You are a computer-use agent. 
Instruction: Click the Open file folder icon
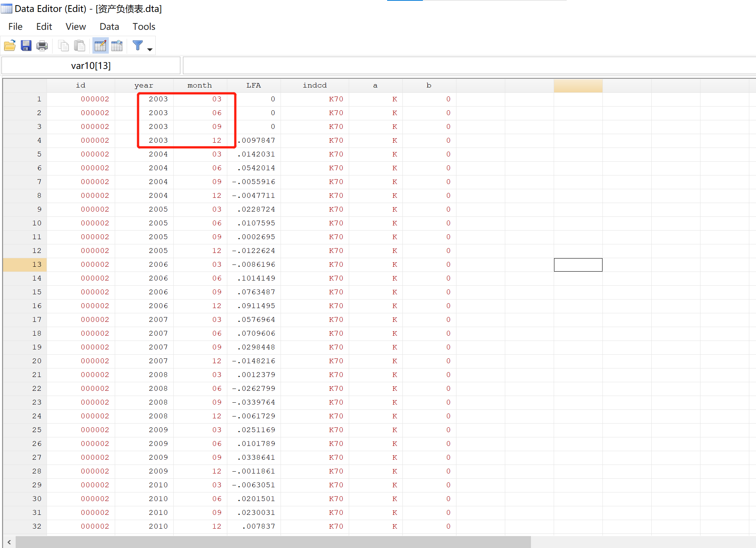pos(10,46)
